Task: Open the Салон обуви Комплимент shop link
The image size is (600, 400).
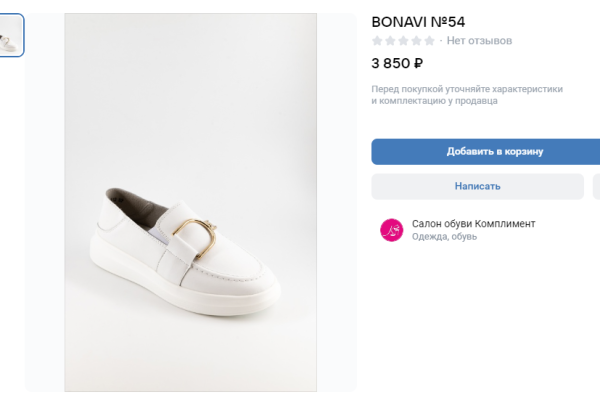Action: tap(473, 223)
